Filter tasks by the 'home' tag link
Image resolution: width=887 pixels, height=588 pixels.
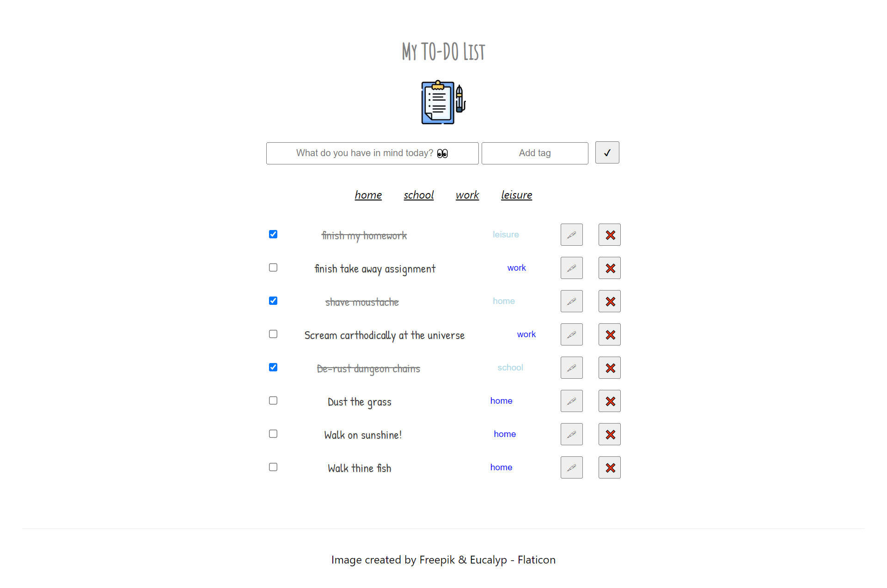[x=368, y=195]
